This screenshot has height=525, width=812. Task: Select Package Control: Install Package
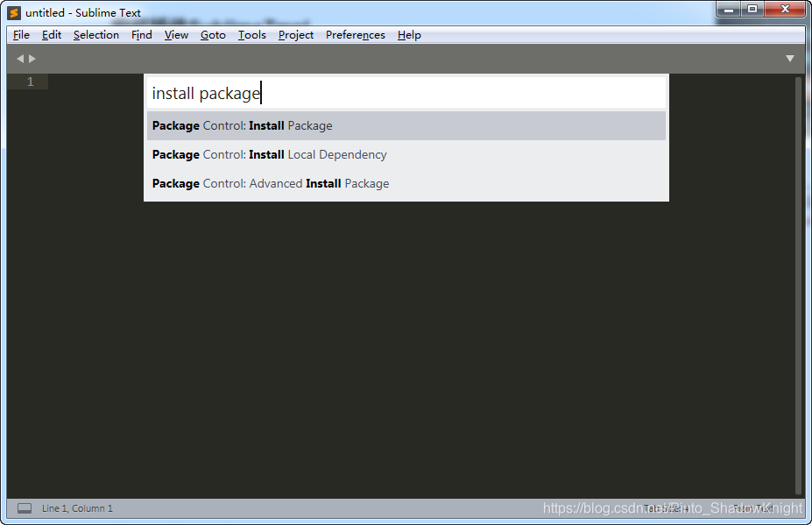point(406,125)
